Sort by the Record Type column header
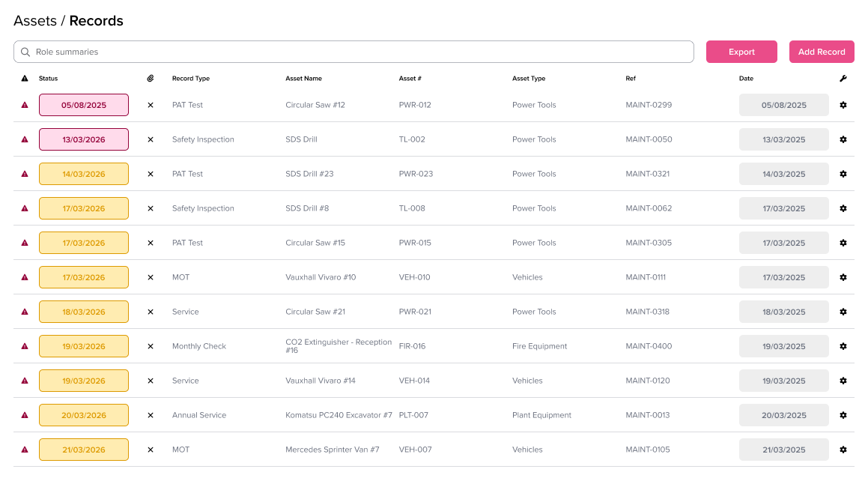Viewport: 868px width, 487px height. point(190,79)
